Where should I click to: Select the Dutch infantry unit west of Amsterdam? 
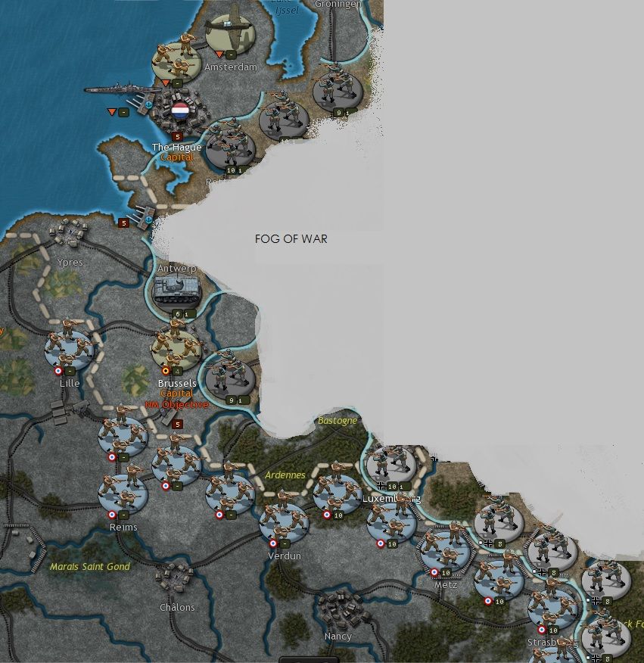(176, 59)
